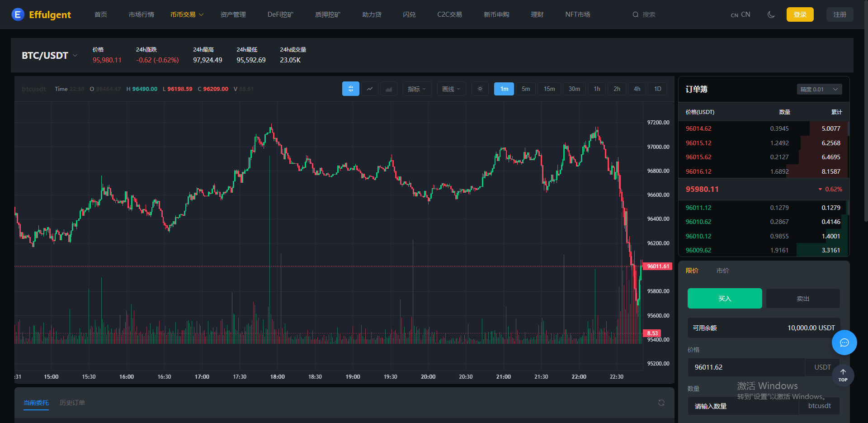
Task: Click the Effulgent logo
Action: (41, 14)
